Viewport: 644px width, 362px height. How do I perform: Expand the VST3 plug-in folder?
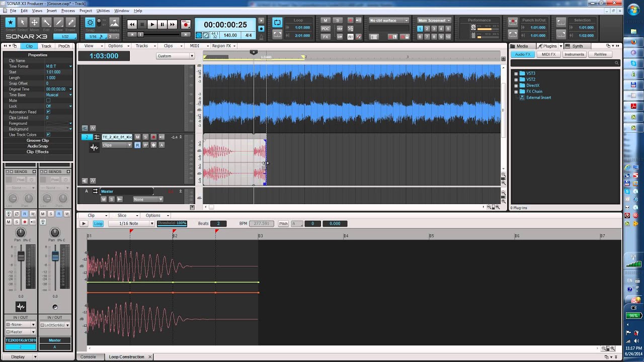[516, 73]
